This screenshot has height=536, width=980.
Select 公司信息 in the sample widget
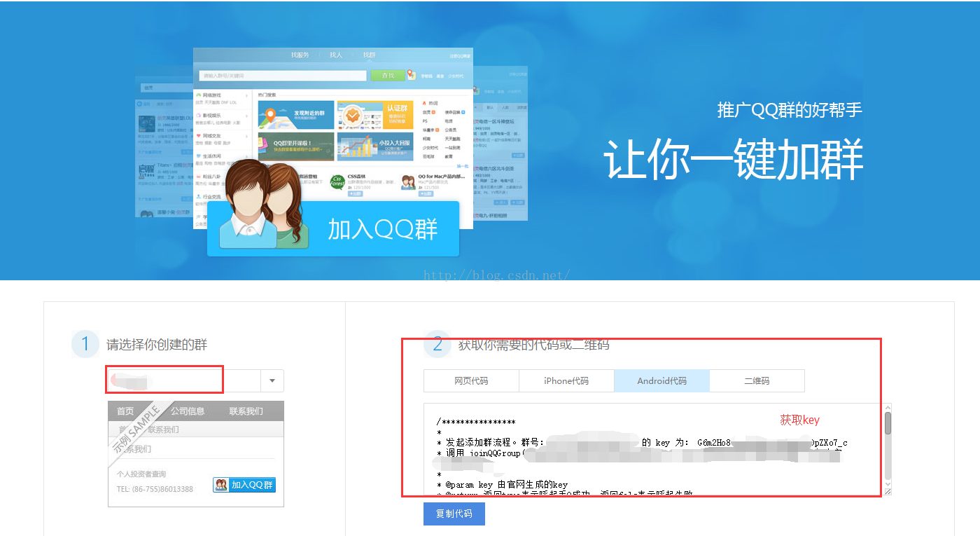[x=188, y=411]
